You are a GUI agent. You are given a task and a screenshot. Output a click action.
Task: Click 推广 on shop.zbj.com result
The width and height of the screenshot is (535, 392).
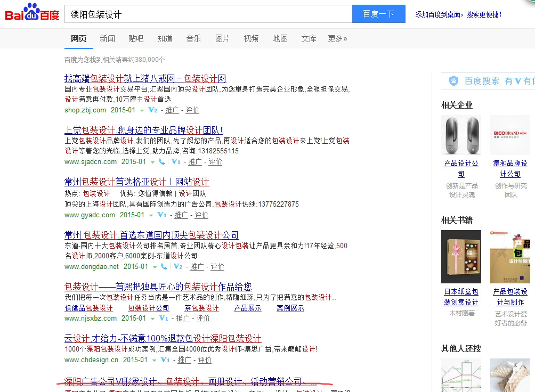[172, 110]
